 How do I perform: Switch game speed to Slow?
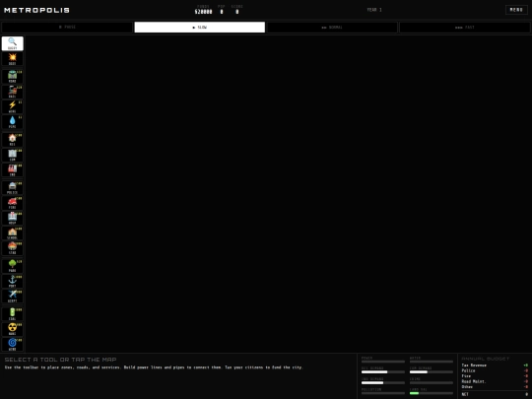(x=199, y=28)
